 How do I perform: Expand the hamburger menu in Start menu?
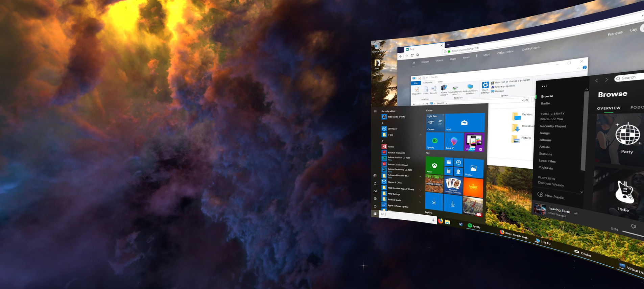pos(375,111)
